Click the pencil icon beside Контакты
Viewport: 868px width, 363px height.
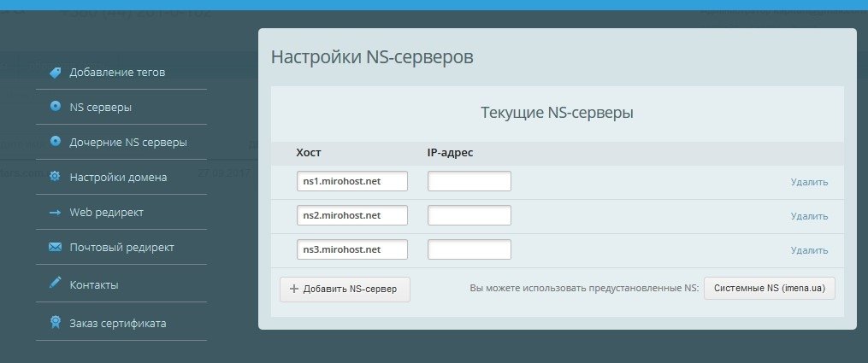tap(55, 284)
